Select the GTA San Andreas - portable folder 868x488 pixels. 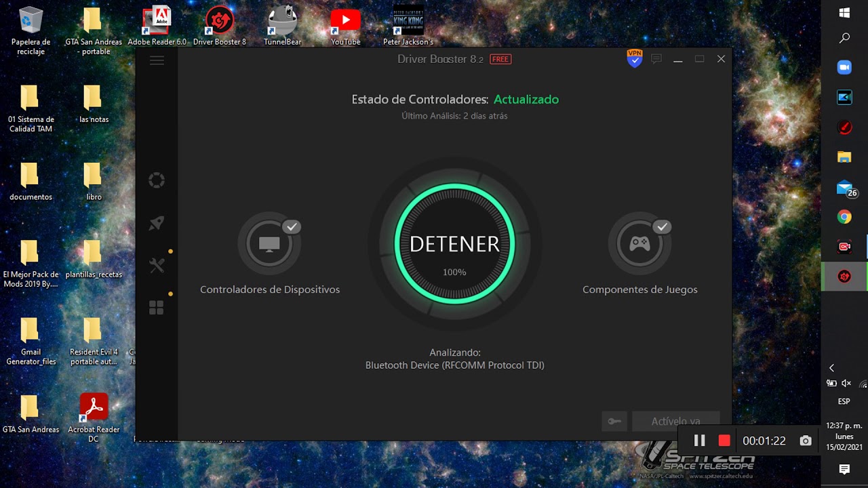pos(94,31)
